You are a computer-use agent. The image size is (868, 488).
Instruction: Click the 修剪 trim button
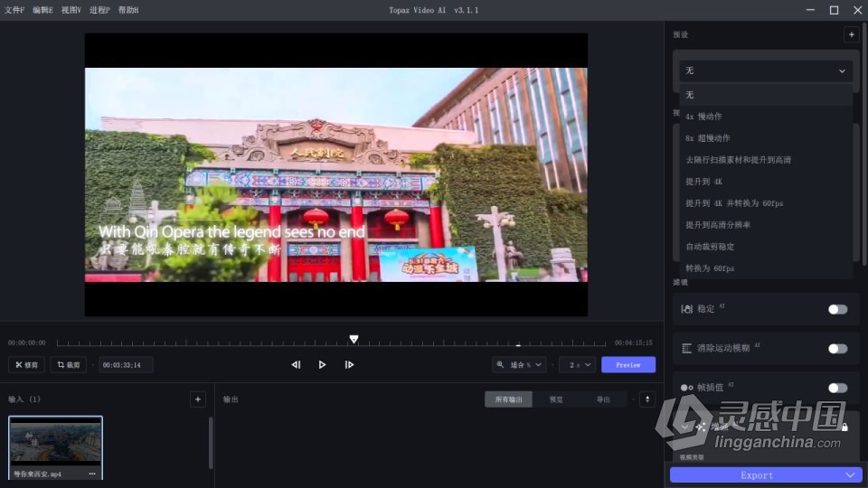pos(26,364)
